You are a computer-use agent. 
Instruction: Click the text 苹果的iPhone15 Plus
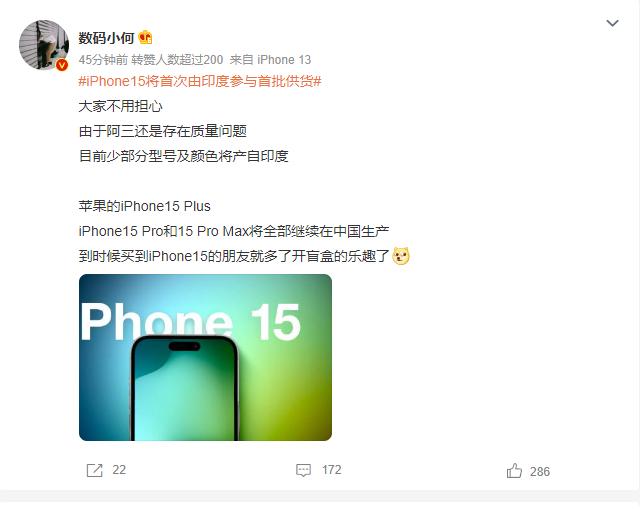tap(144, 206)
